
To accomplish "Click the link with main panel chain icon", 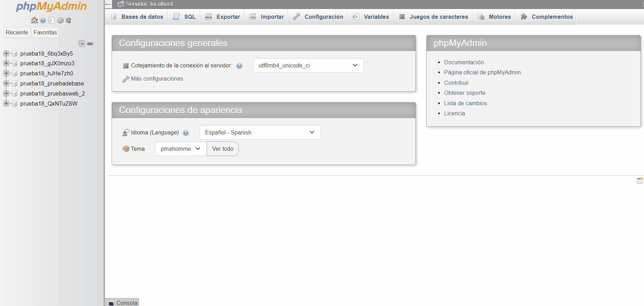I will 90,43.
